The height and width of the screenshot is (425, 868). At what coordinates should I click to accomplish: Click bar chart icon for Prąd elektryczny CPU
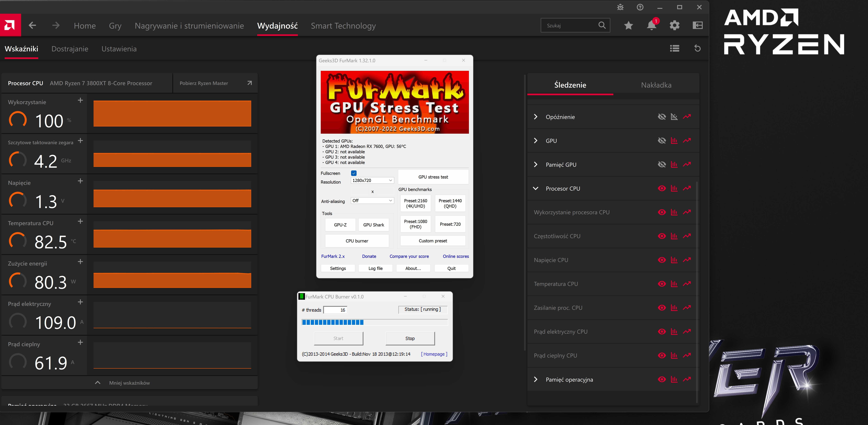click(x=674, y=332)
